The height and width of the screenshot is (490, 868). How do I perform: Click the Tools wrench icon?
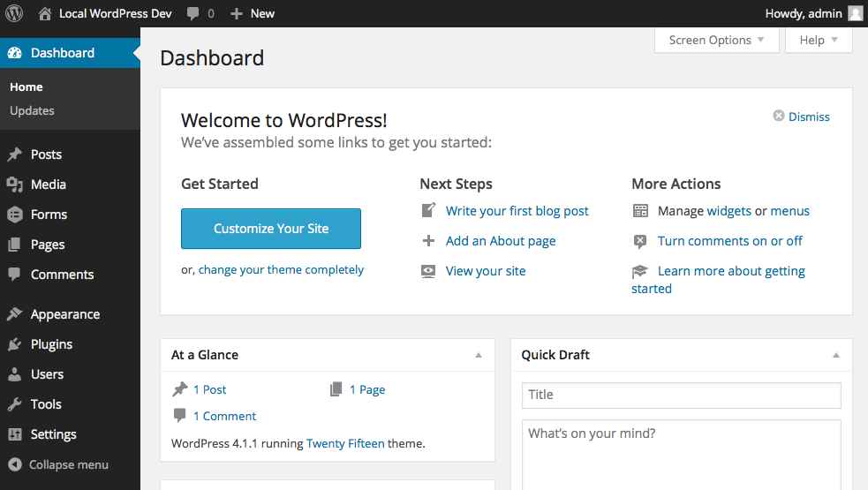click(x=15, y=404)
